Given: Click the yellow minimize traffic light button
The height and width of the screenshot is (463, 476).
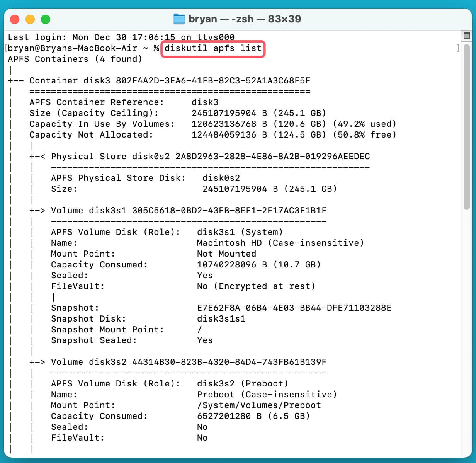Looking at the screenshot, I should [30, 19].
